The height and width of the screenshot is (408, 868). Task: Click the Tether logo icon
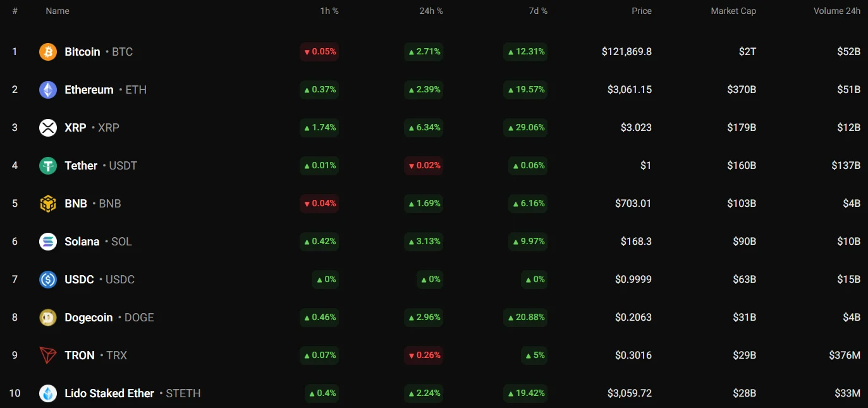[48, 166]
